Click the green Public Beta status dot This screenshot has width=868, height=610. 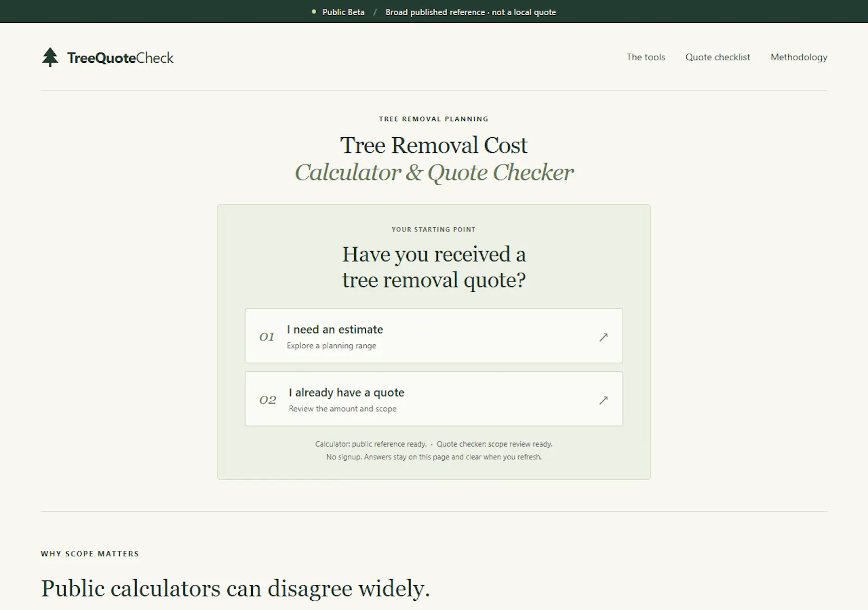click(314, 11)
